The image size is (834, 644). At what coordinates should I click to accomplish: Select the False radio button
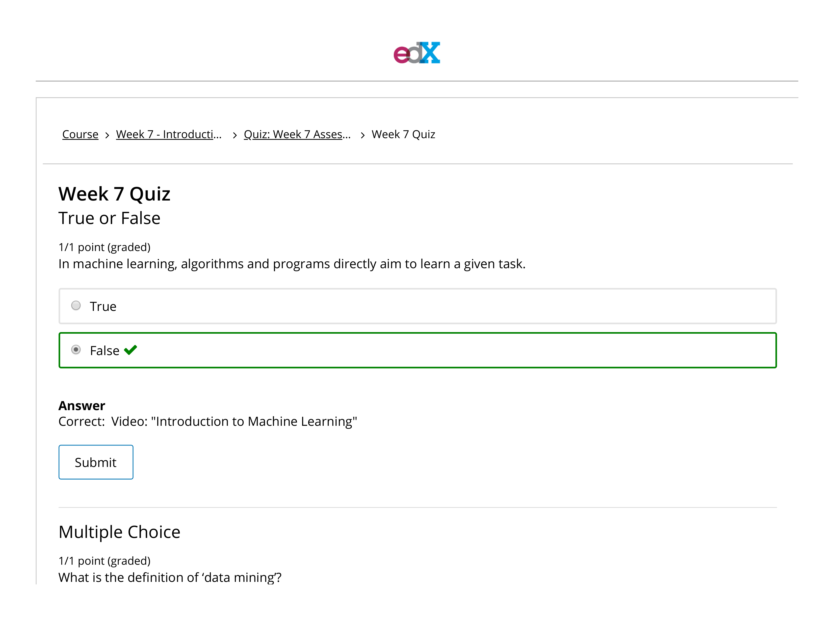(76, 350)
